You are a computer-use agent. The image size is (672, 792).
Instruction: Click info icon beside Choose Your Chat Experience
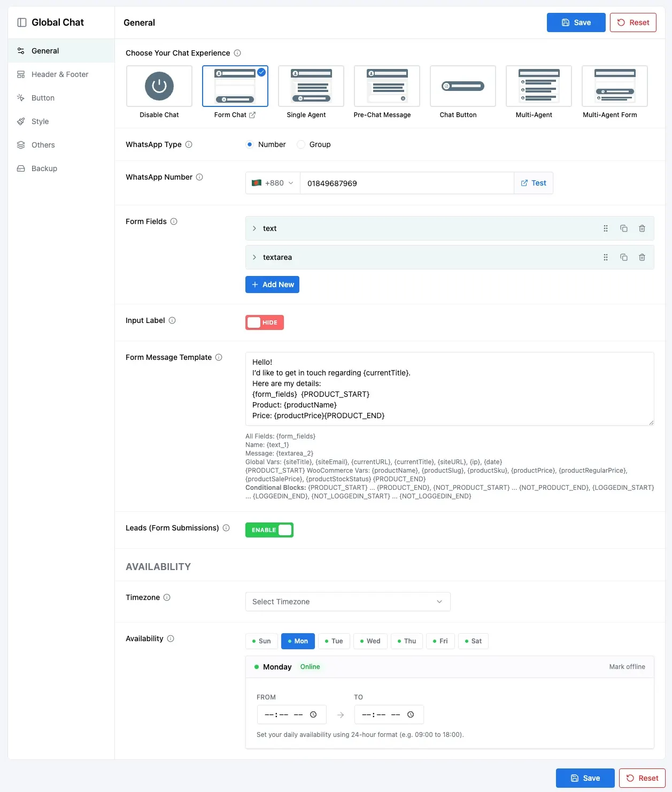coord(237,53)
